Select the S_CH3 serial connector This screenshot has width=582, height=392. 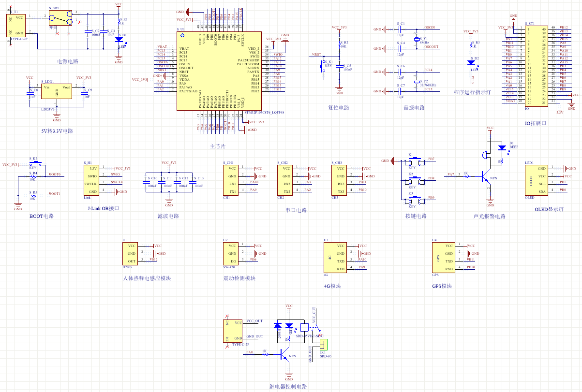point(340,180)
